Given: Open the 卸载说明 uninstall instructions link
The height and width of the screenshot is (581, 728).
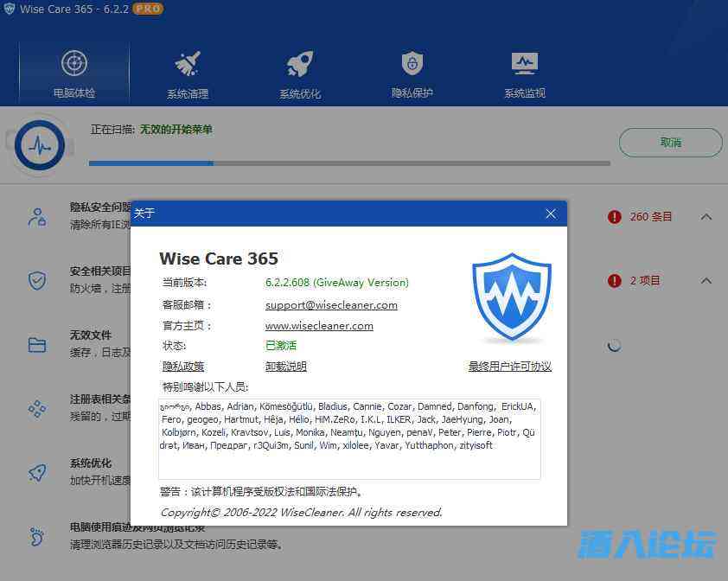Looking at the screenshot, I should pyautogui.click(x=285, y=367).
